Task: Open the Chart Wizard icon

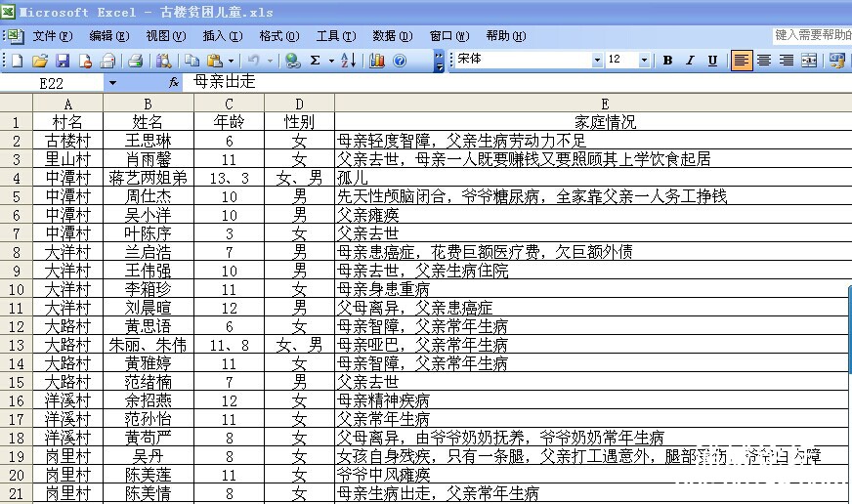Action: [x=377, y=61]
